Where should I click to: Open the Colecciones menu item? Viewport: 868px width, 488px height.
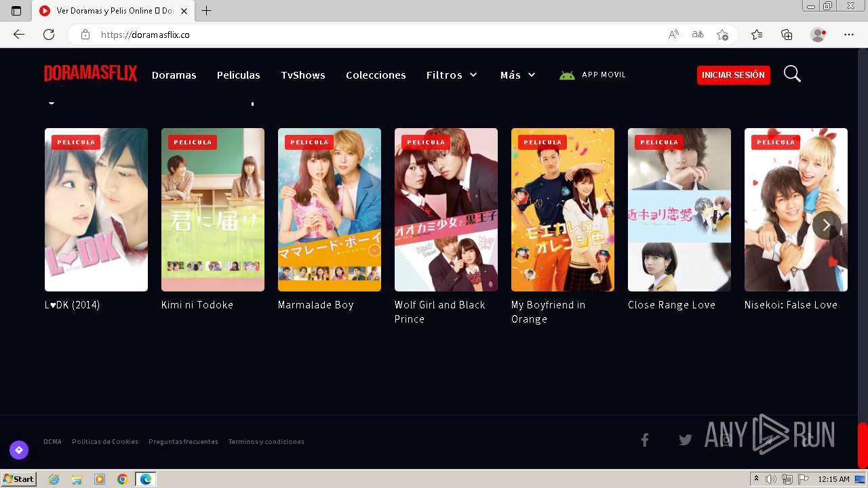pyautogui.click(x=376, y=75)
